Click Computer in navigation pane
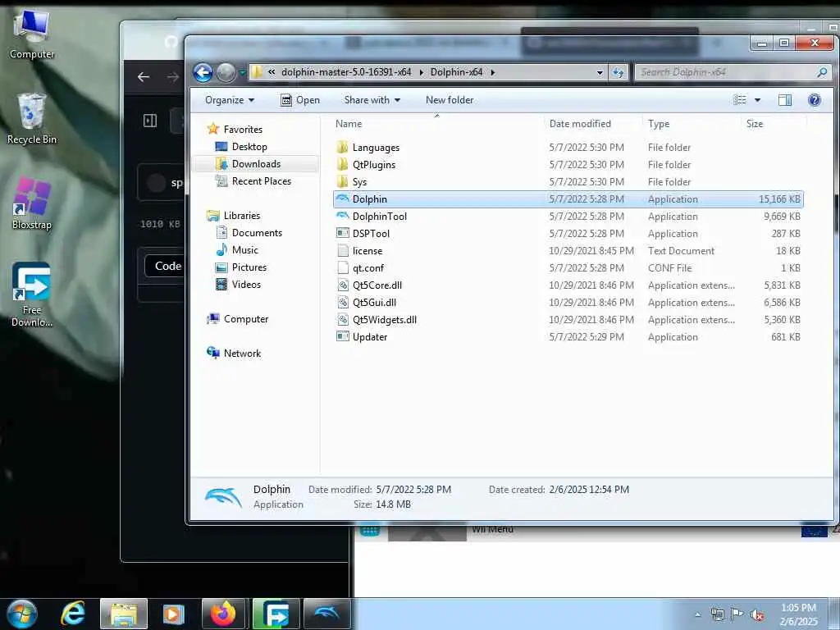Image resolution: width=840 pixels, height=630 pixels. pyautogui.click(x=246, y=319)
